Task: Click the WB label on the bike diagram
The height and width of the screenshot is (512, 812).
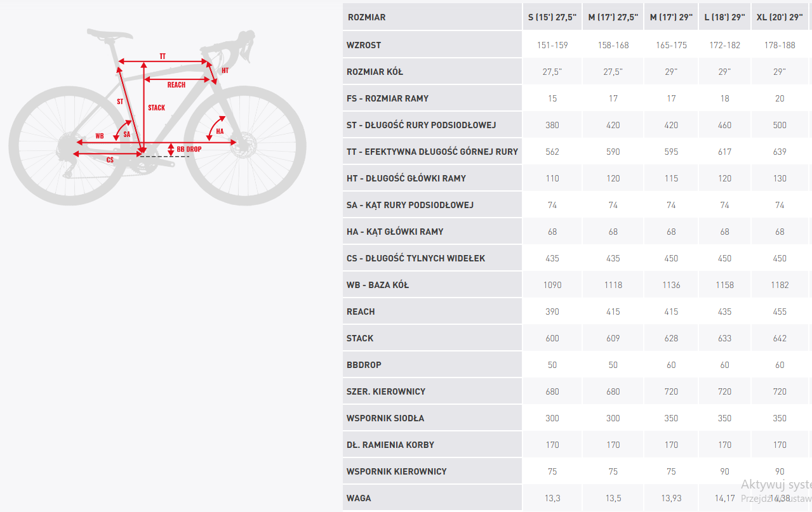Action: pos(100,136)
